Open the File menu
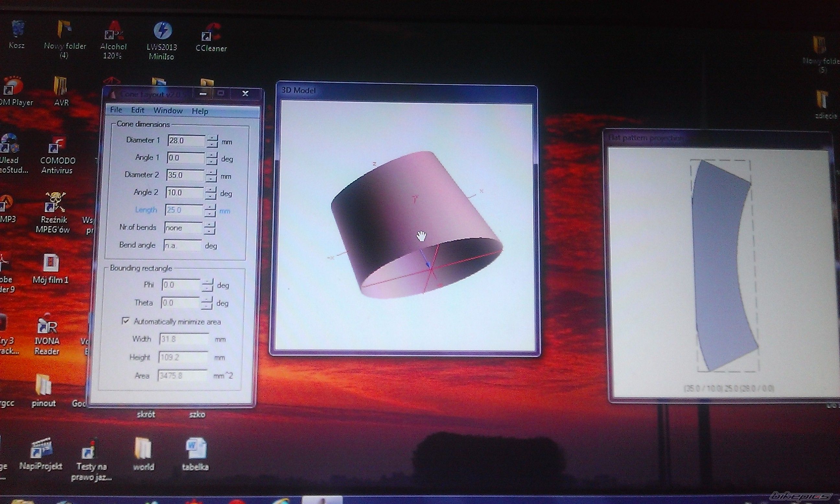Screen dimensions: 840x504 116,110
